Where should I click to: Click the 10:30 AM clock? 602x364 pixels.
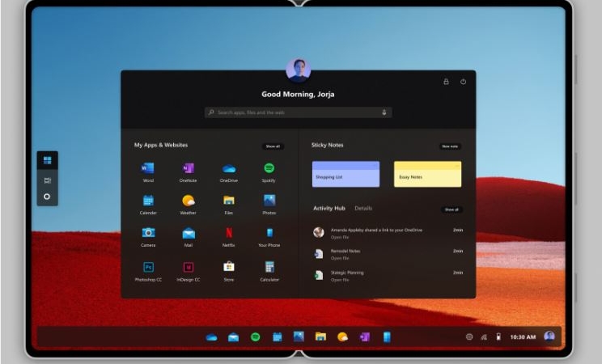(523, 336)
